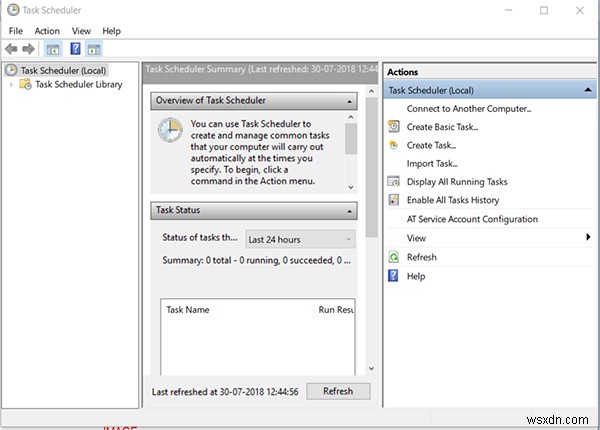Click the blue Help toolbar icon
This screenshot has width=600, height=430.
point(75,49)
